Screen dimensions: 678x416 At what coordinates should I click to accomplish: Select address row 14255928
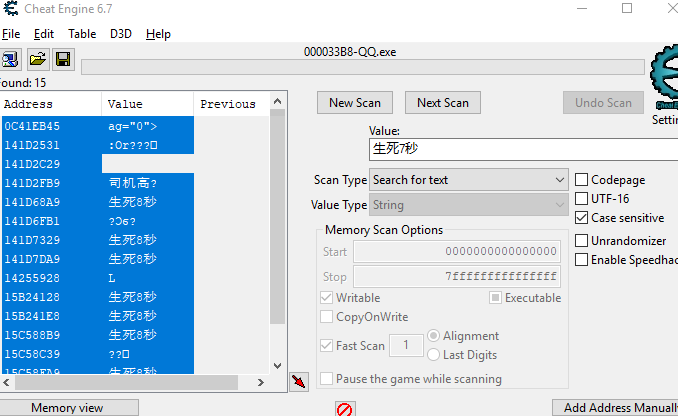click(x=98, y=278)
